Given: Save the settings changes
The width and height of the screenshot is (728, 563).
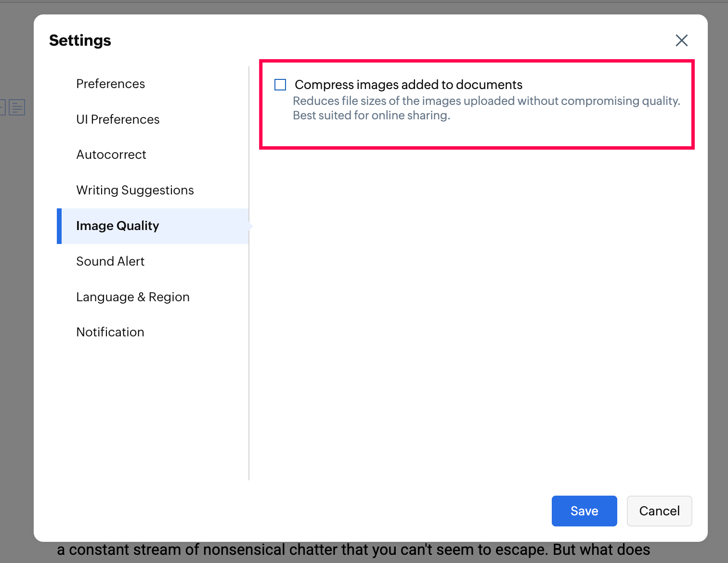Looking at the screenshot, I should click(x=584, y=511).
